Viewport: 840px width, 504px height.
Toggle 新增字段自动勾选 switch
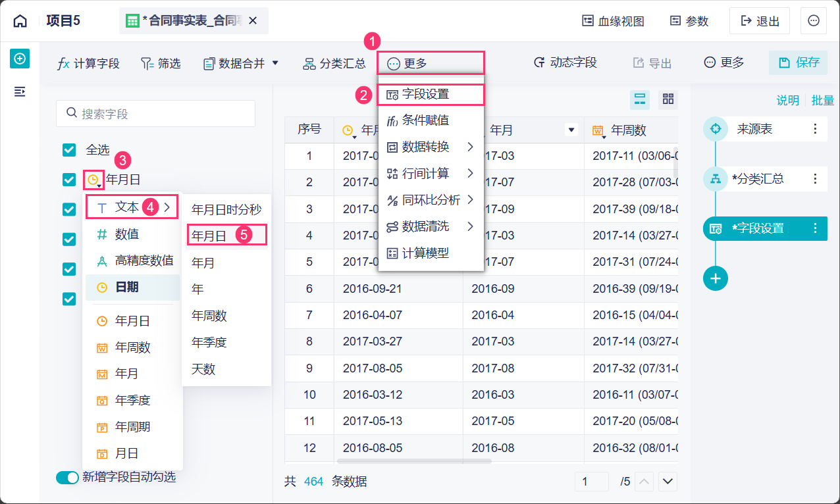[67, 478]
